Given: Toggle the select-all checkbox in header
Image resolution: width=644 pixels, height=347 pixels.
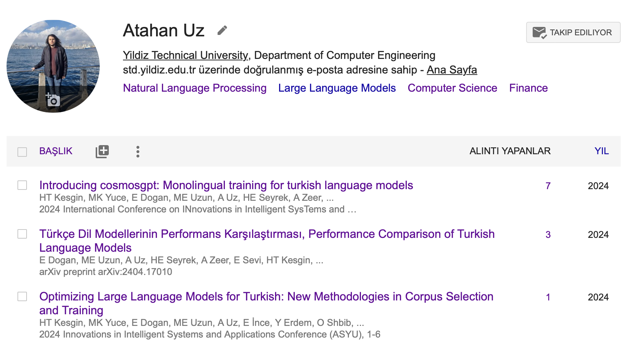Looking at the screenshot, I should click(23, 152).
